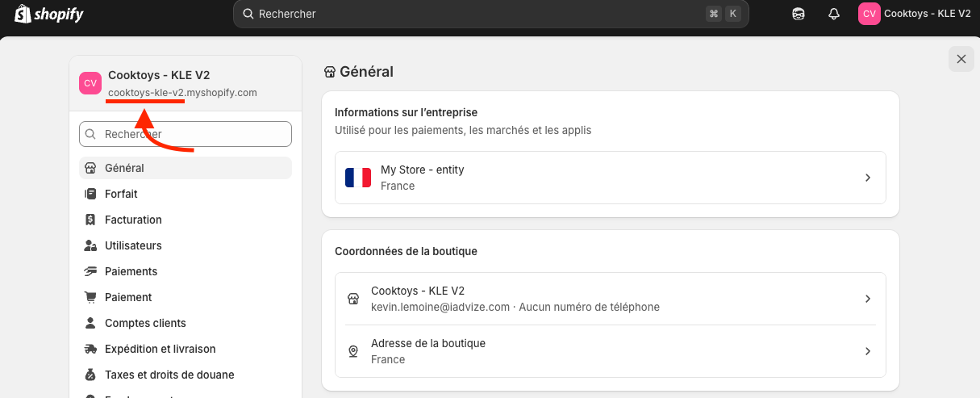Image resolution: width=980 pixels, height=398 pixels.
Task: Open the notifications bell
Action: pyautogui.click(x=834, y=14)
